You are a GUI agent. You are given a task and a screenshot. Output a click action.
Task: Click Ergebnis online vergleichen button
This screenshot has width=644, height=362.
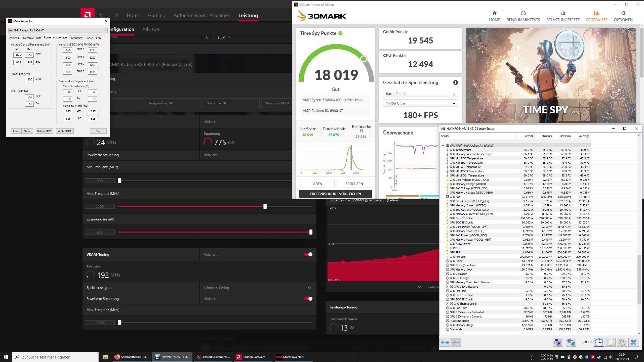[x=335, y=194]
